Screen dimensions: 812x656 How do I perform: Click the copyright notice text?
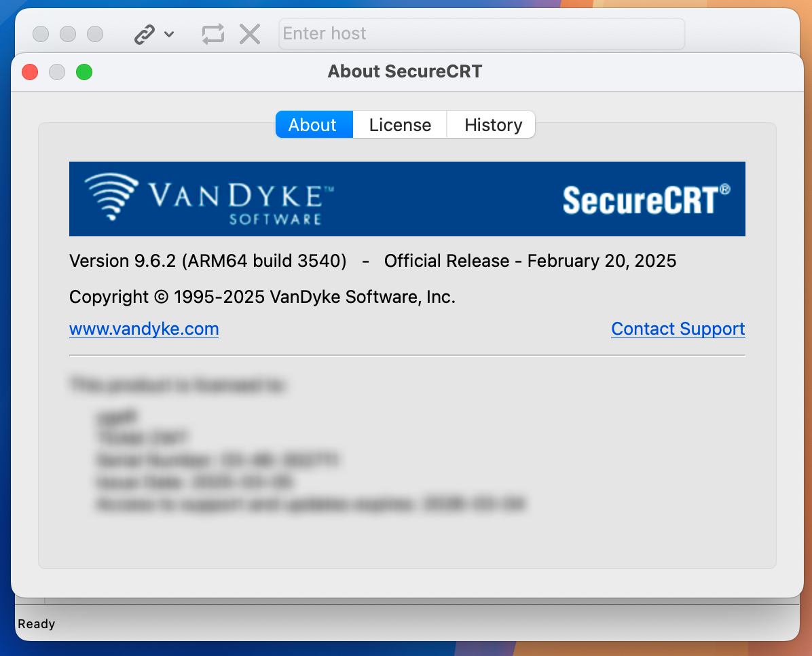262,297
